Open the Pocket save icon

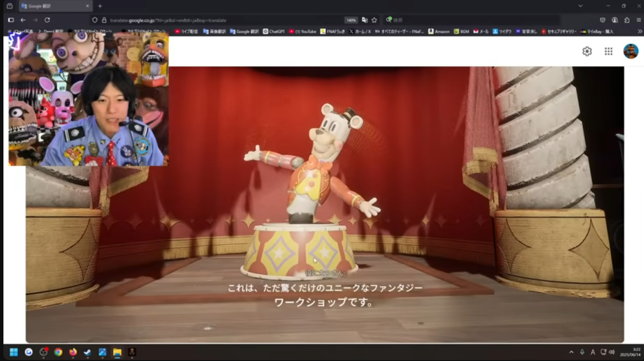point(602,20)
